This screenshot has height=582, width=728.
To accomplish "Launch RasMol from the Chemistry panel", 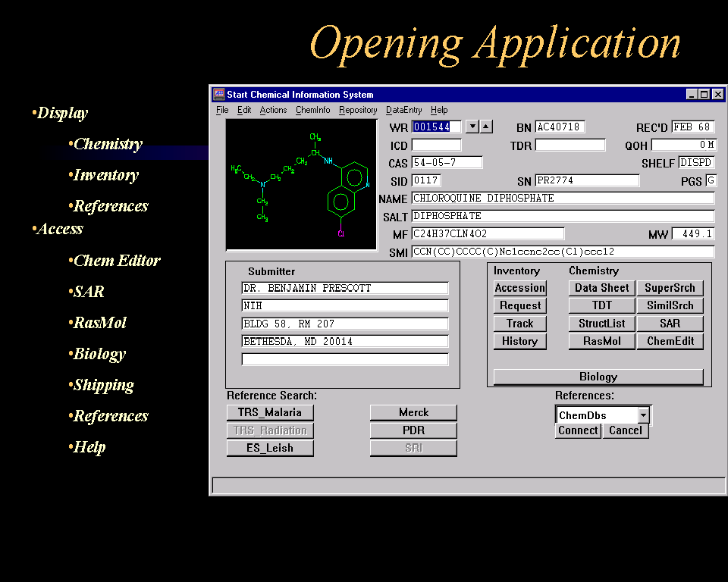I will point(601,341).
